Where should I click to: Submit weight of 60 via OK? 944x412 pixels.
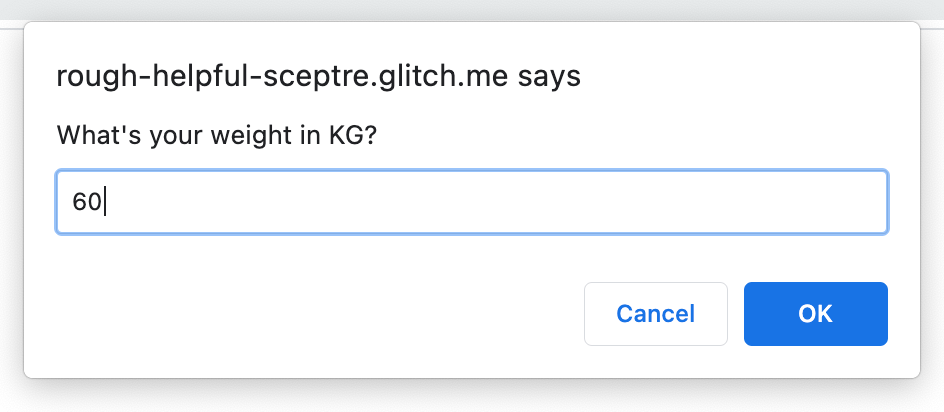pyautogui.click(x=815, y=314)
